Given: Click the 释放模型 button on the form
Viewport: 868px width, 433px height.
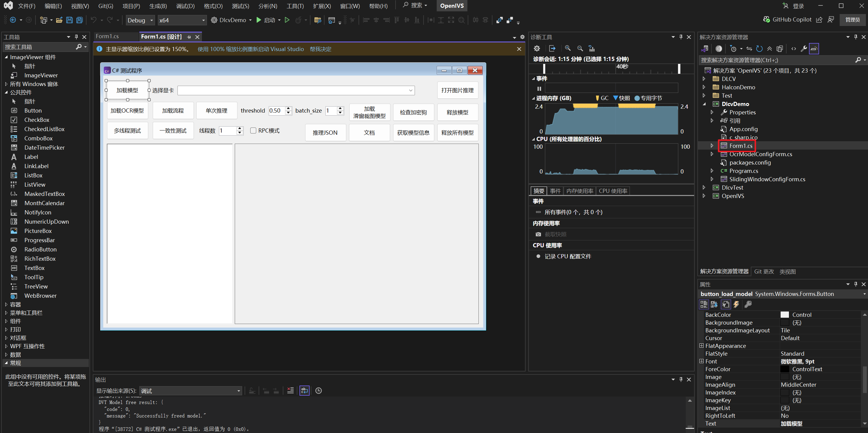Looking at the screenshot, I should tap(457, 112).
